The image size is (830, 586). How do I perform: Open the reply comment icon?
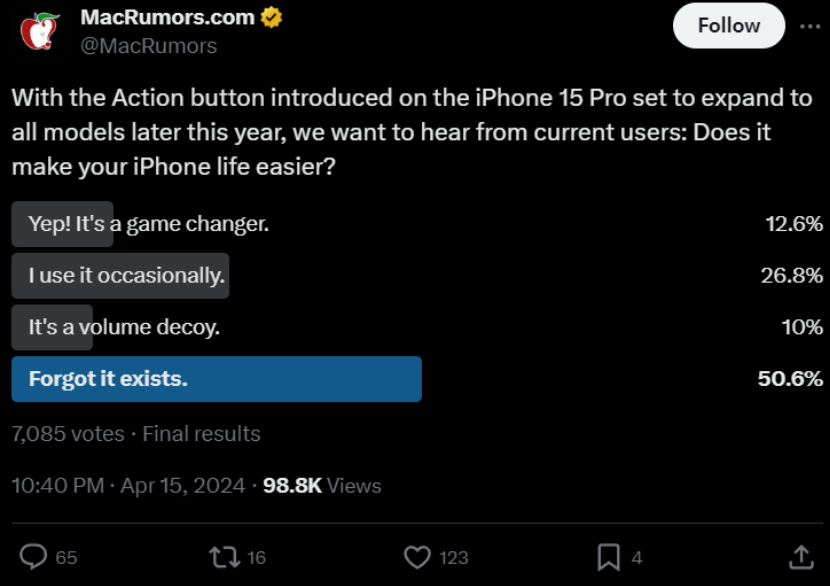(x=35, y=557)
